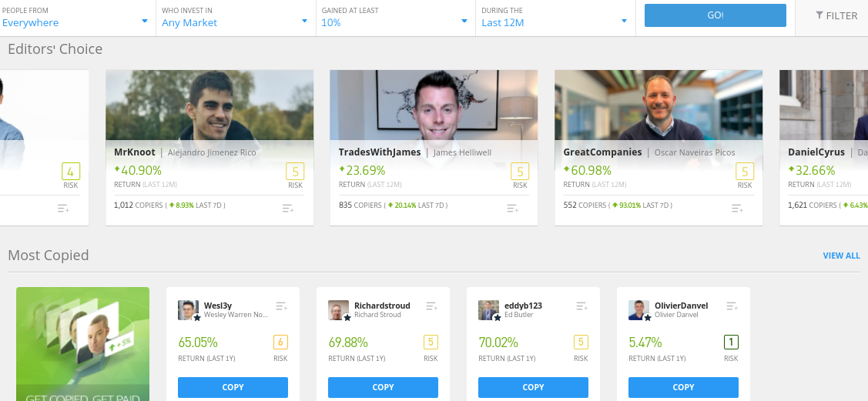
Task: Click VIEW ALL link for Most Copied
Action: click(x=841, y=256)
